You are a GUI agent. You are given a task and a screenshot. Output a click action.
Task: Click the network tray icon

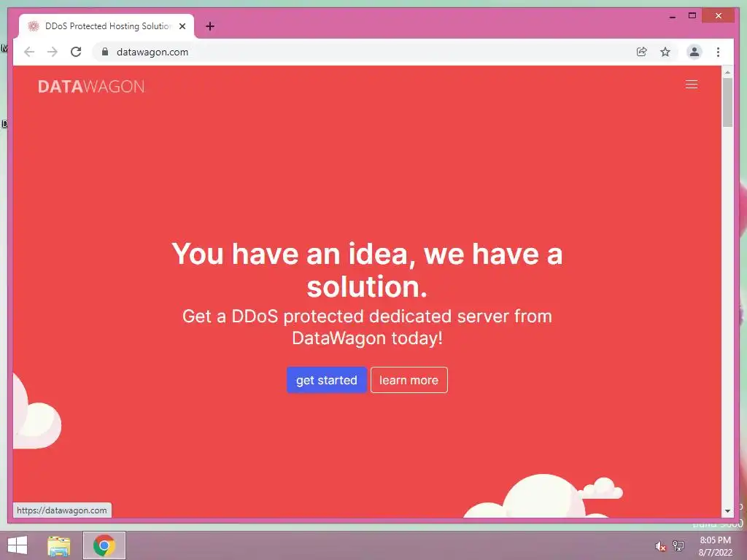678,545
